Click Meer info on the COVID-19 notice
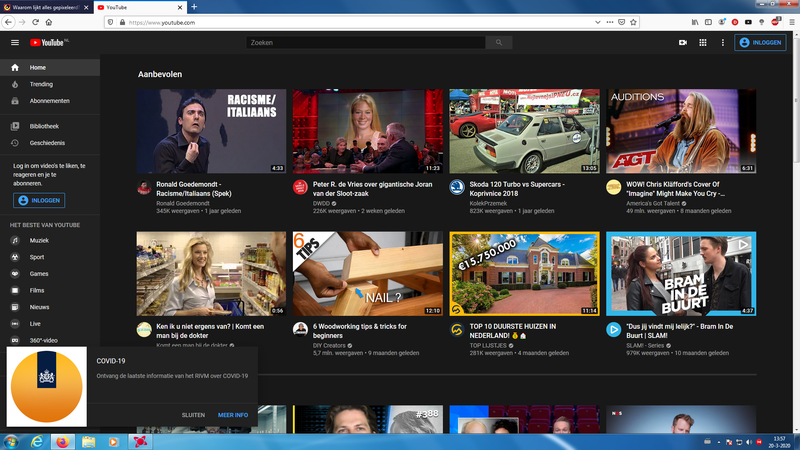 click(x=233, y=414)
